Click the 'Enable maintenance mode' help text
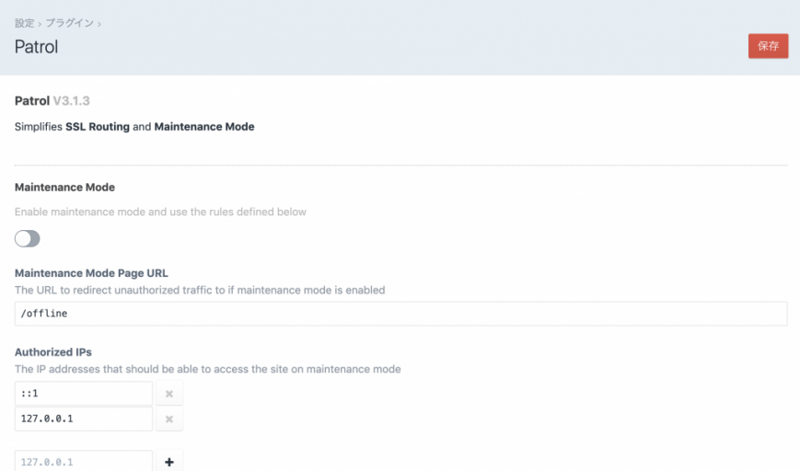 click(160, 212)
